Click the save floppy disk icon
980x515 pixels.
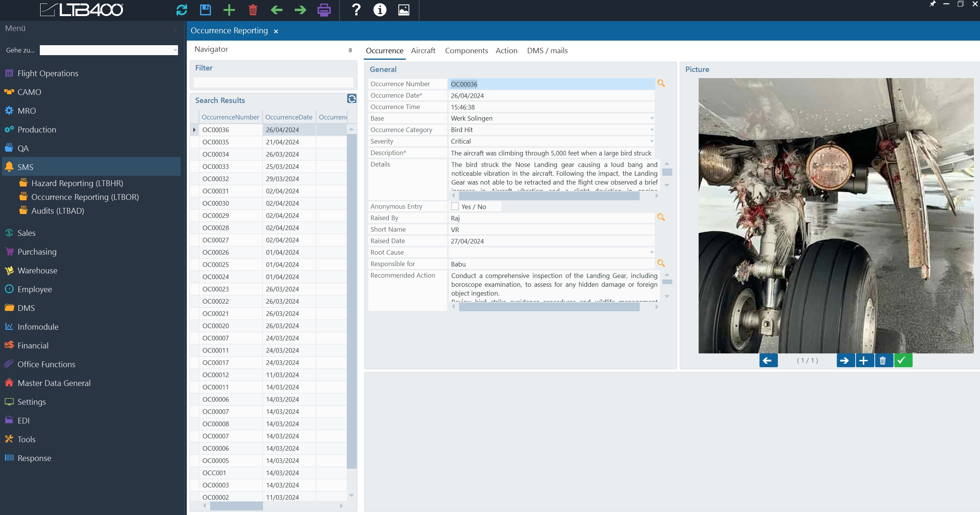(x=206, y=10)
